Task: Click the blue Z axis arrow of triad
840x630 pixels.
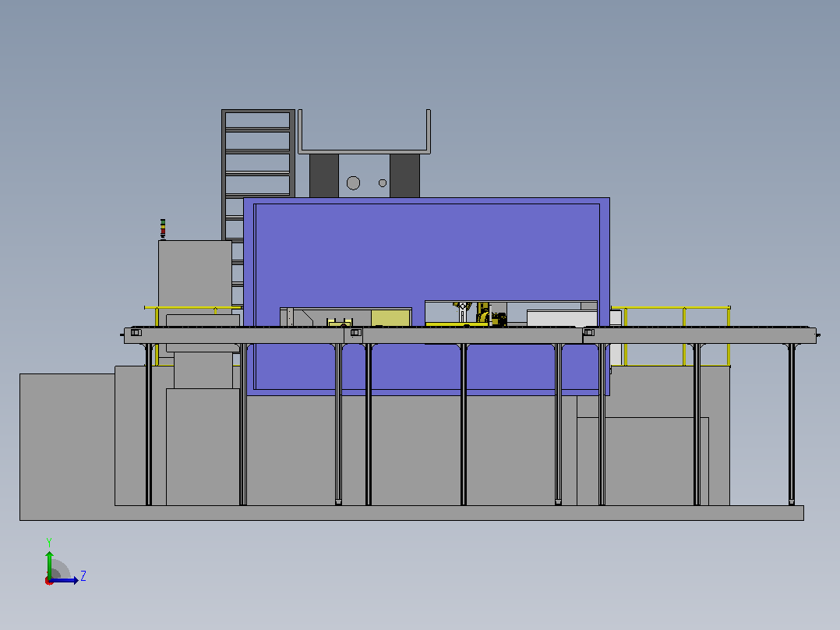Action: click(64, 580)
